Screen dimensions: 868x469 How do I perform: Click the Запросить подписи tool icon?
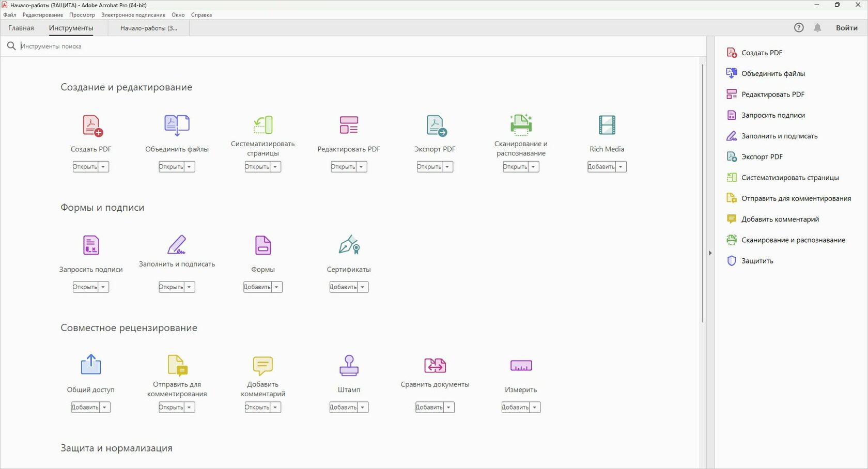pos(91,245)
